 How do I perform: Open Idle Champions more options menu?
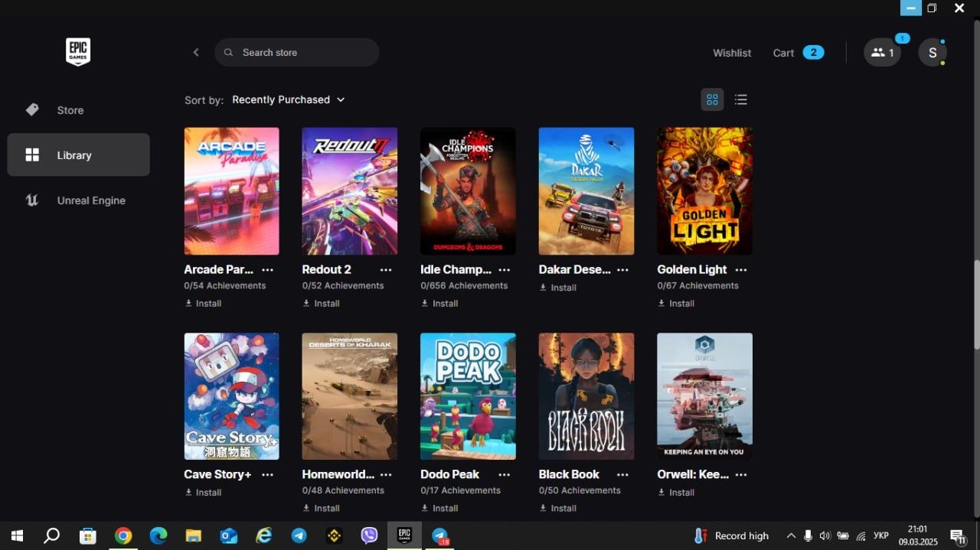click(x=504, y=270)
